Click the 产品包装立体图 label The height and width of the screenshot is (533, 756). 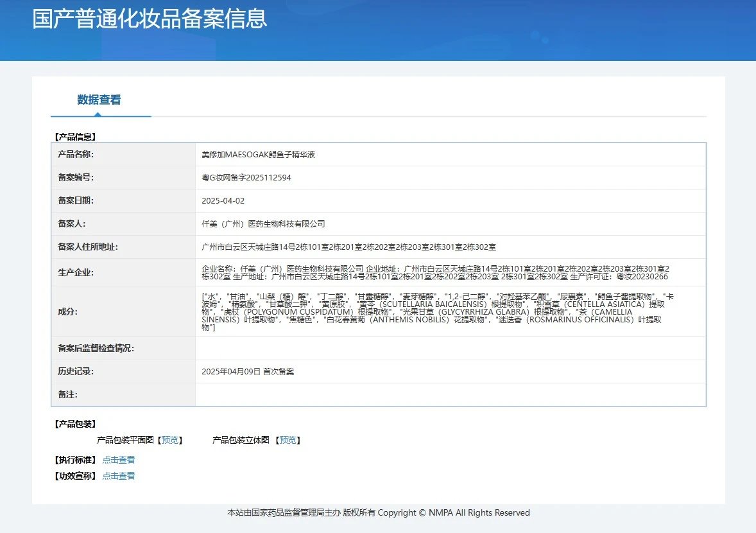tap(241, 440)
